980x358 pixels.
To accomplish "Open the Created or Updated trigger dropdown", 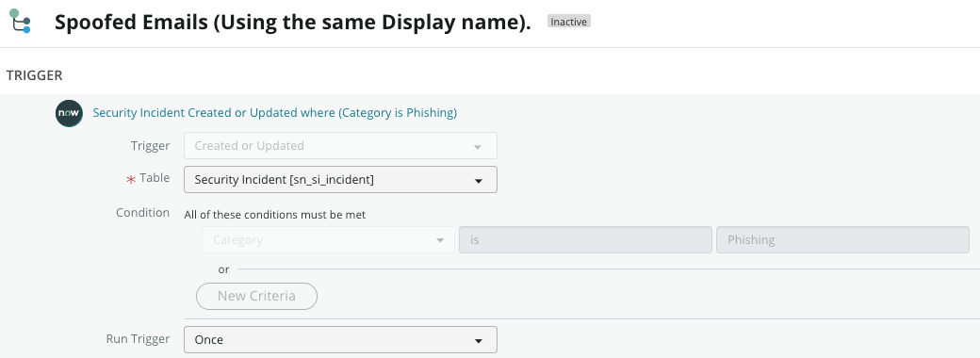I will tap(340, 146).
